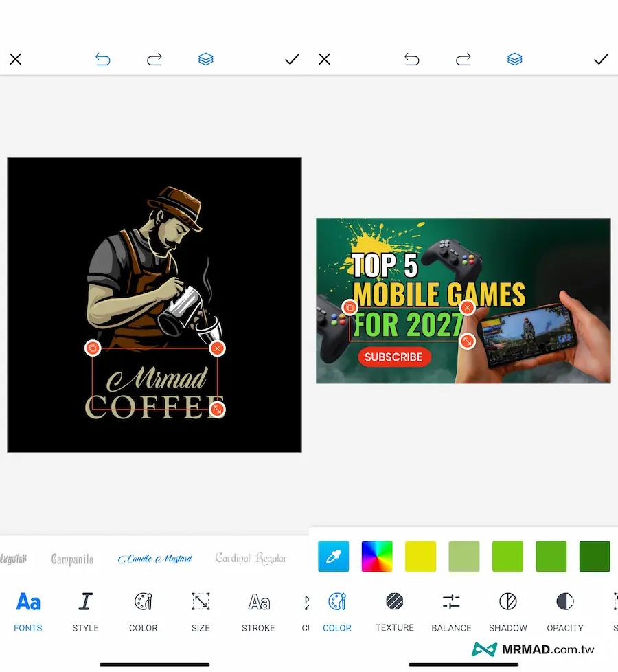Screen dimensions: 618x672
Task: Switch to the FONTS tab
Action: coord(28,611)
